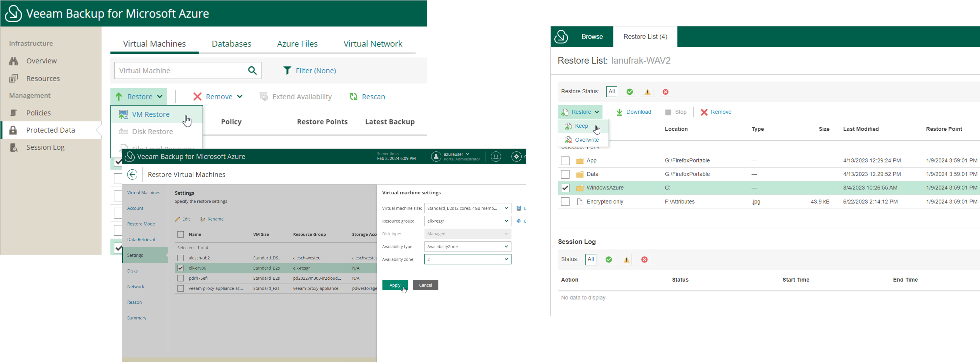This screenshot has height=362, width=980.
Task: Open the Availability zone dropdown
Action: (467, 259)
